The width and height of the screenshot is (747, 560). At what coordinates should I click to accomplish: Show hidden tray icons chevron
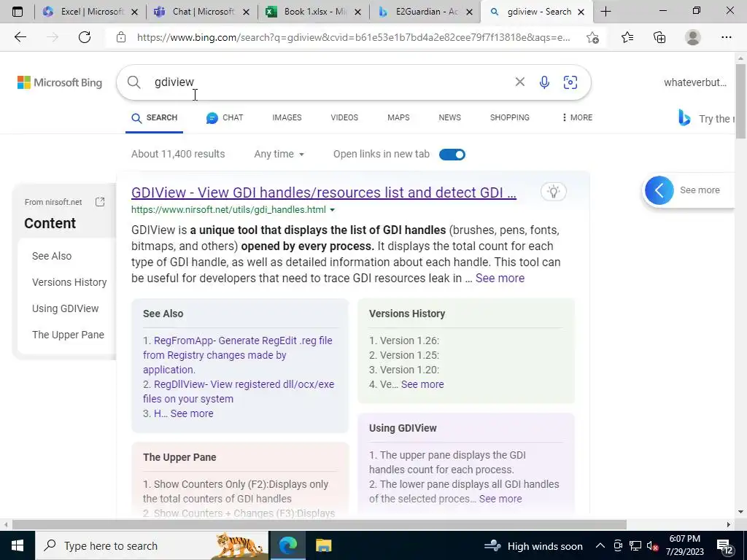click(600, 545)
